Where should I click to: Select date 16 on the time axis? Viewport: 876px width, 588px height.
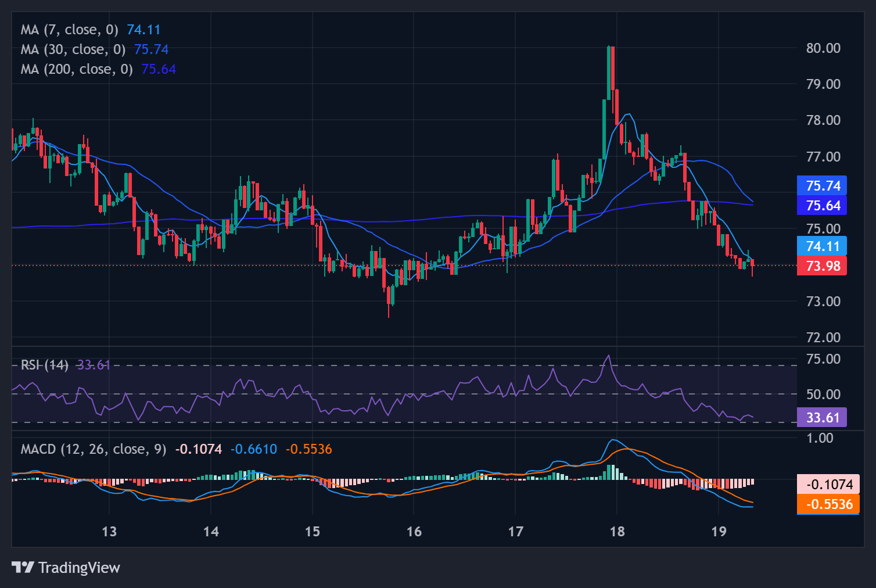click(x=414, y=532)
